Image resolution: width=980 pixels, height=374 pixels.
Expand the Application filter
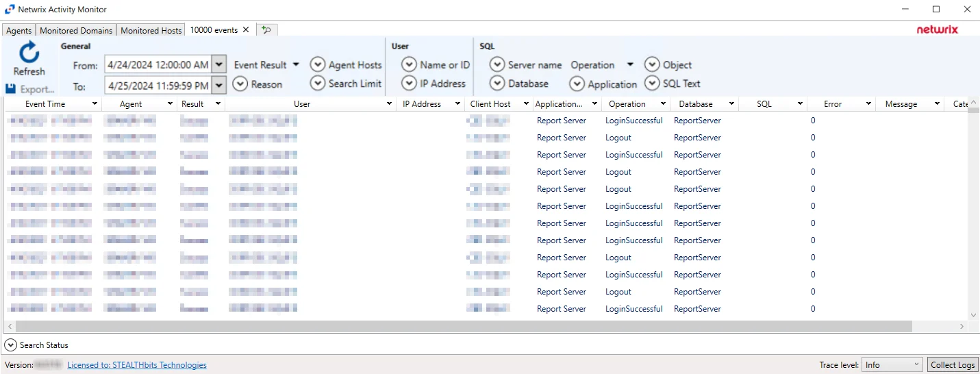point(577,84)
